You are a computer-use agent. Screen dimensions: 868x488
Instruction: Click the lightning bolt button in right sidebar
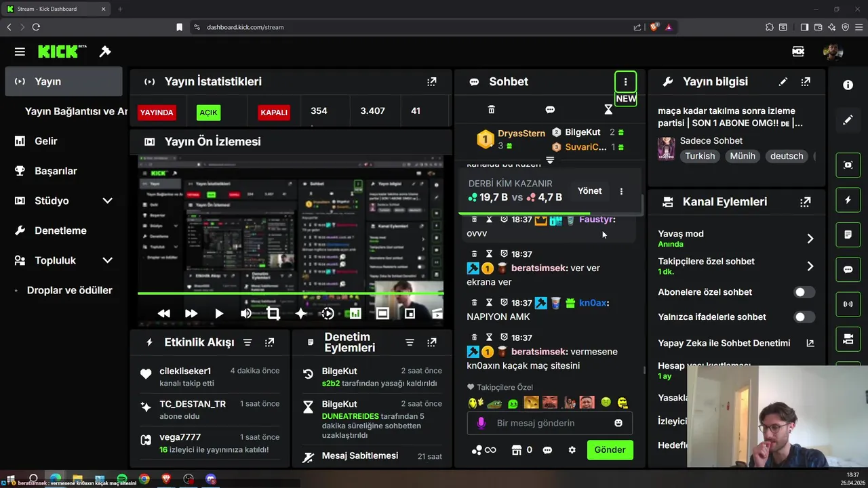pyautogui.click(x=848, y=200)
